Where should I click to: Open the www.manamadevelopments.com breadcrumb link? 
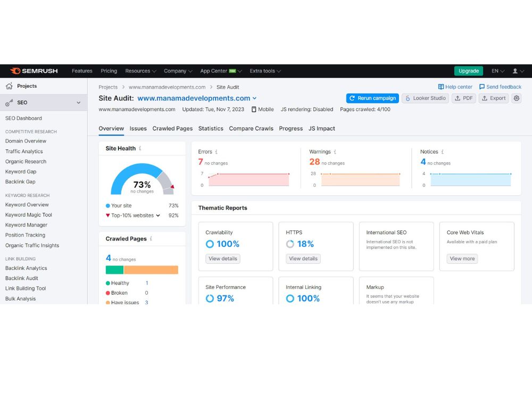(x=167, y=87)
